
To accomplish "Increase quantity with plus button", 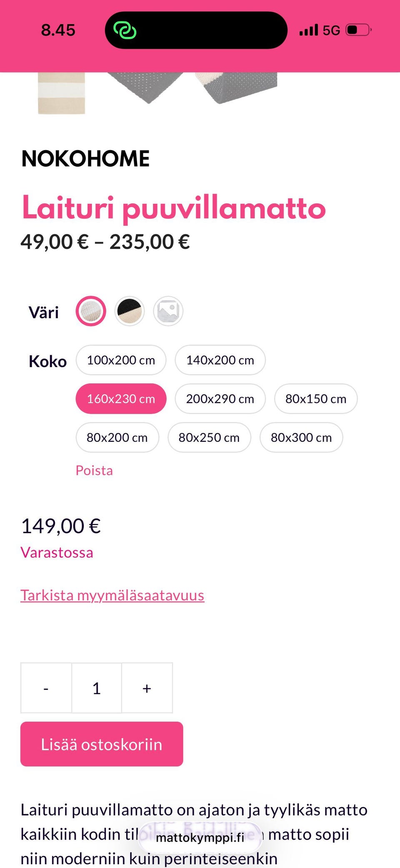I will click(147, 688).
